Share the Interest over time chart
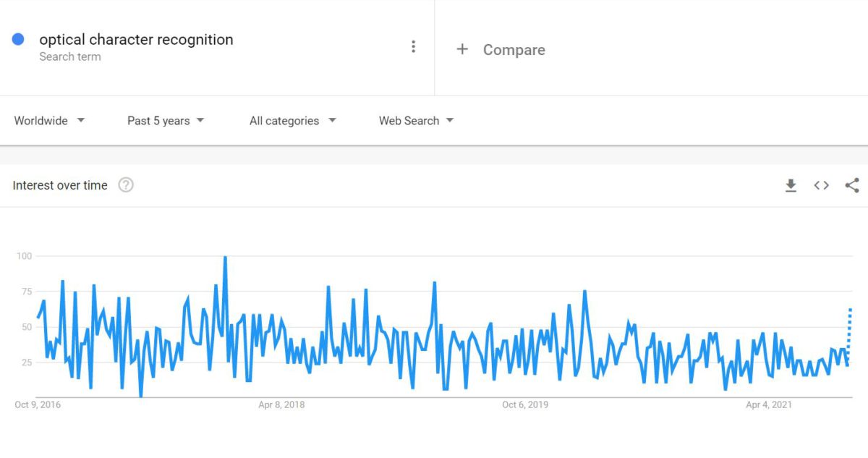 point(851,185)
